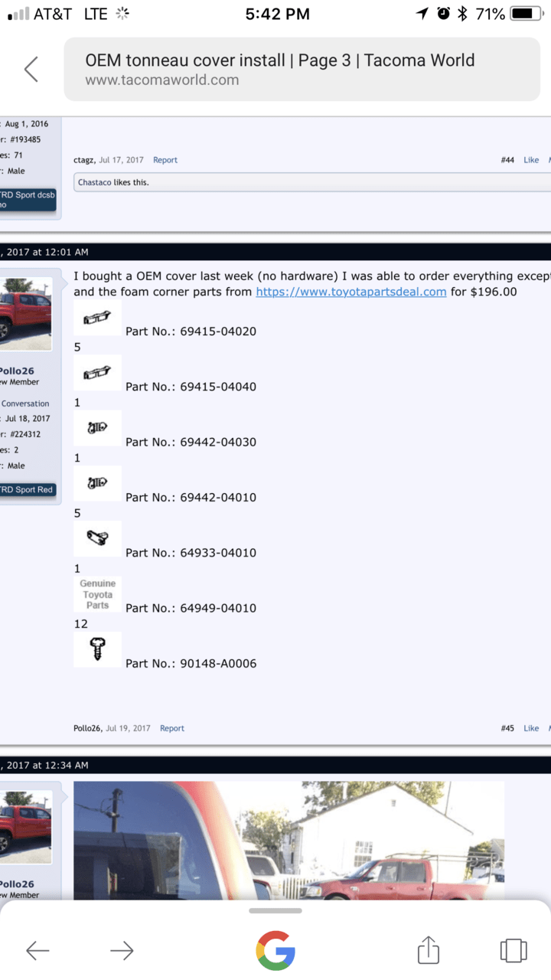The width and height of the screenshot is (551, 980).
Task: Click part image for 69415-04020
Action: point(97,317)
